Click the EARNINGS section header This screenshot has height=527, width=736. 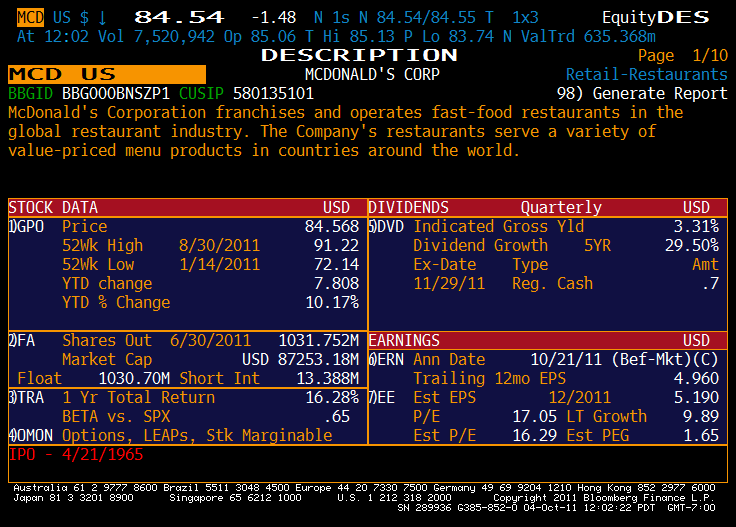548,340
